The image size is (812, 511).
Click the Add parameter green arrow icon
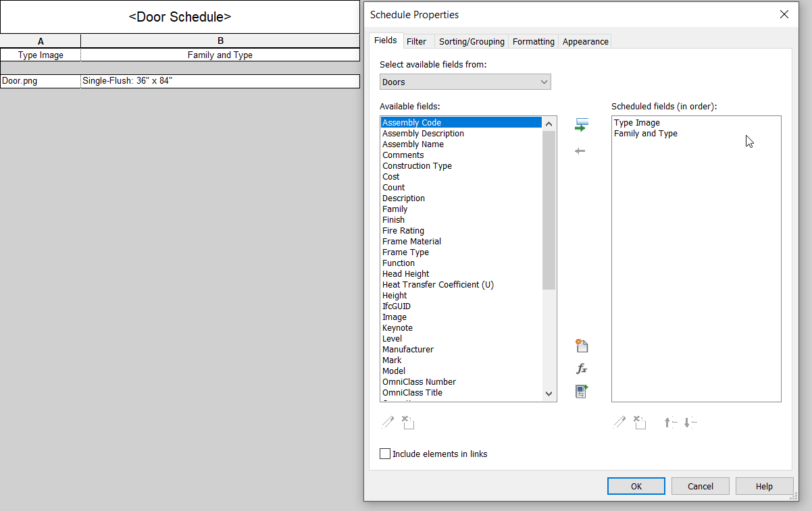[x=581, y=125]
